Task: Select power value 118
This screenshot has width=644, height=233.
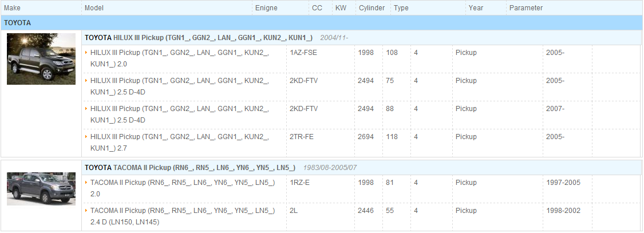Action: click(392, 136)
